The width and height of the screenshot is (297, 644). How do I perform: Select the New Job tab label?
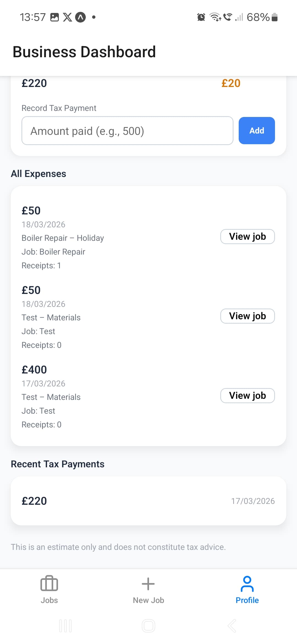tap(148, 600)
